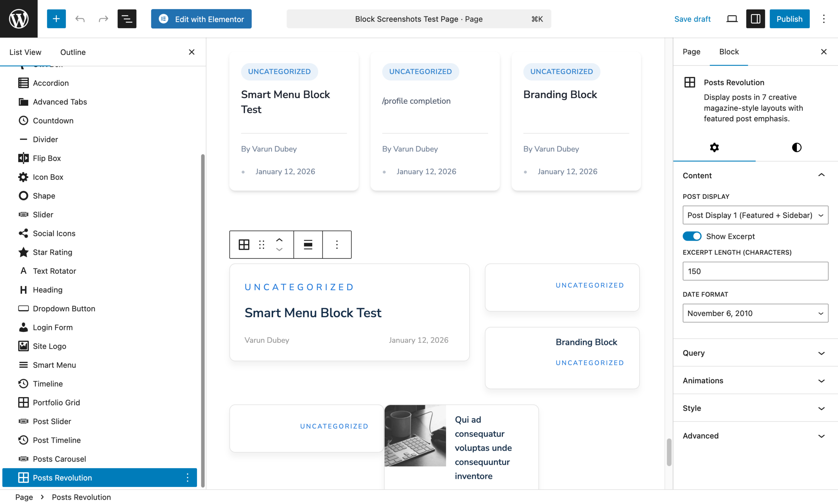Open the alignment icon in the block toolbar
This screenshot has height=504, width=838.
click(307, 244)
